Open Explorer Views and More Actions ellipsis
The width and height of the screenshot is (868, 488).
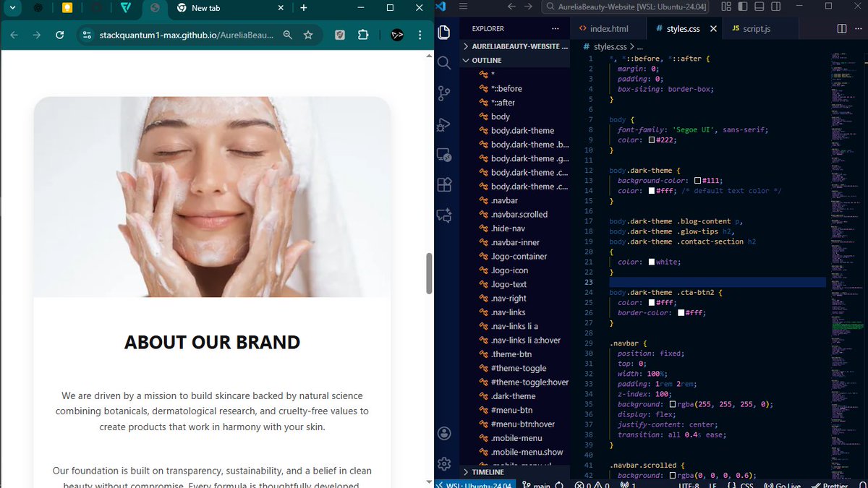(x=556, y=29)
